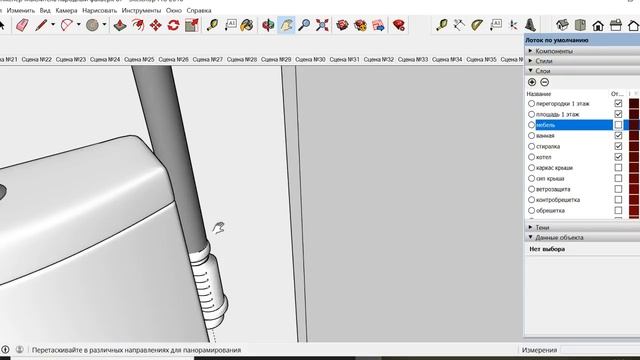Select the Rotate tool

173,25
